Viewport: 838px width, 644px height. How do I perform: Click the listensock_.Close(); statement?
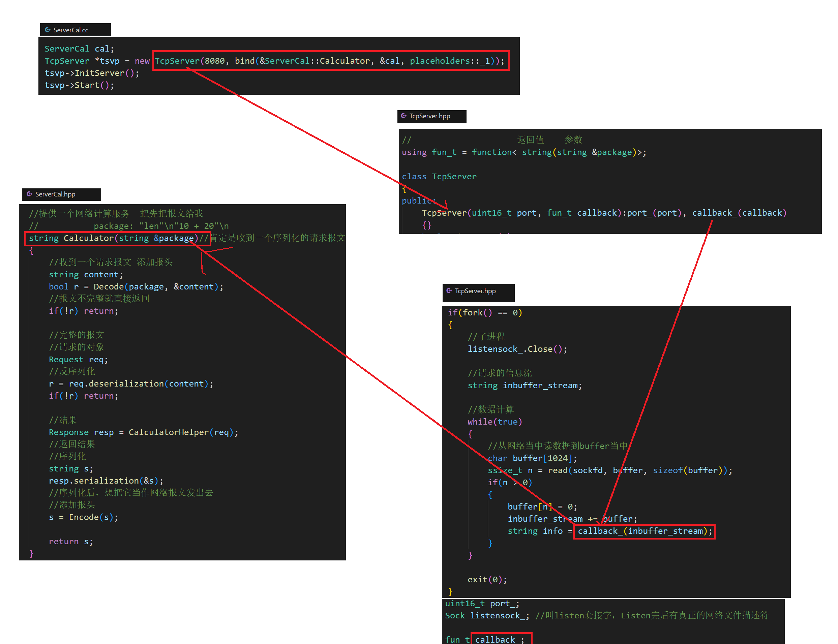coord(517,349)
